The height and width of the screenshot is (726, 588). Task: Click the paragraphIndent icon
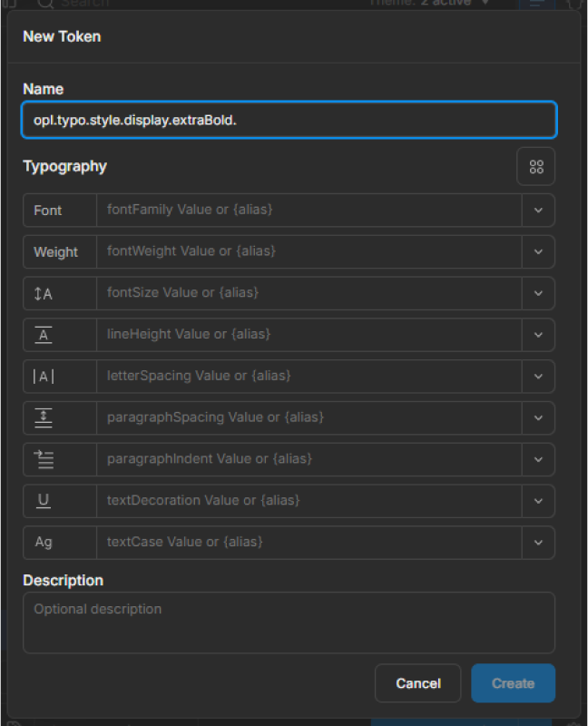point(44,459)
